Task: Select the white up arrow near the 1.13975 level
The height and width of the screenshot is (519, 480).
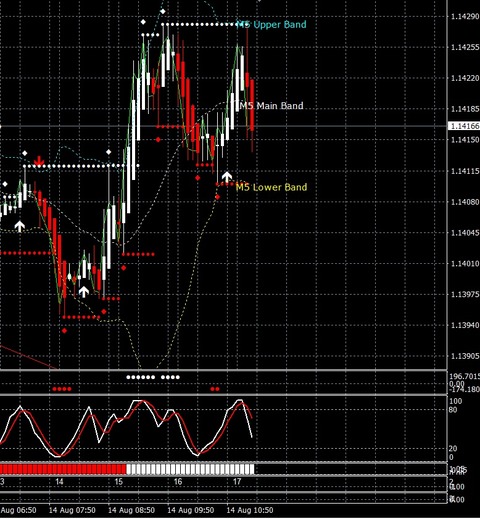Action: pyautogui.click(x=84, y=292)
